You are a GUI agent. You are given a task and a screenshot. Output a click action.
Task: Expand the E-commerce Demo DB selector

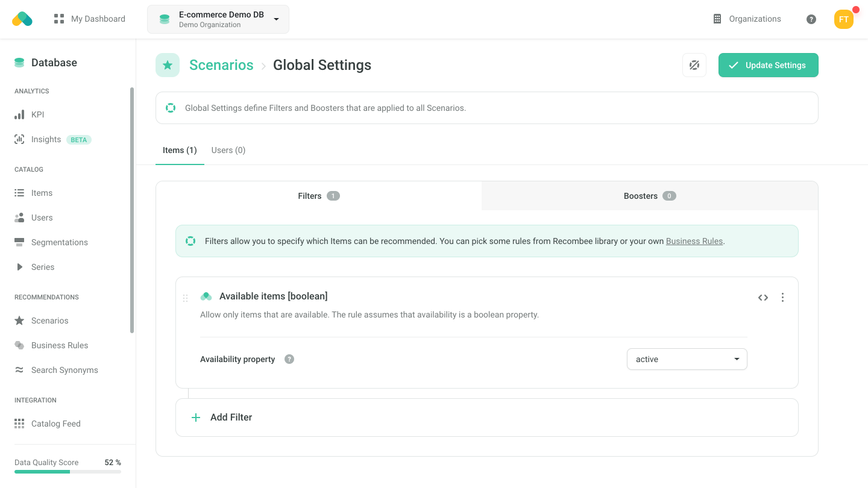click(x=218, y=19)
